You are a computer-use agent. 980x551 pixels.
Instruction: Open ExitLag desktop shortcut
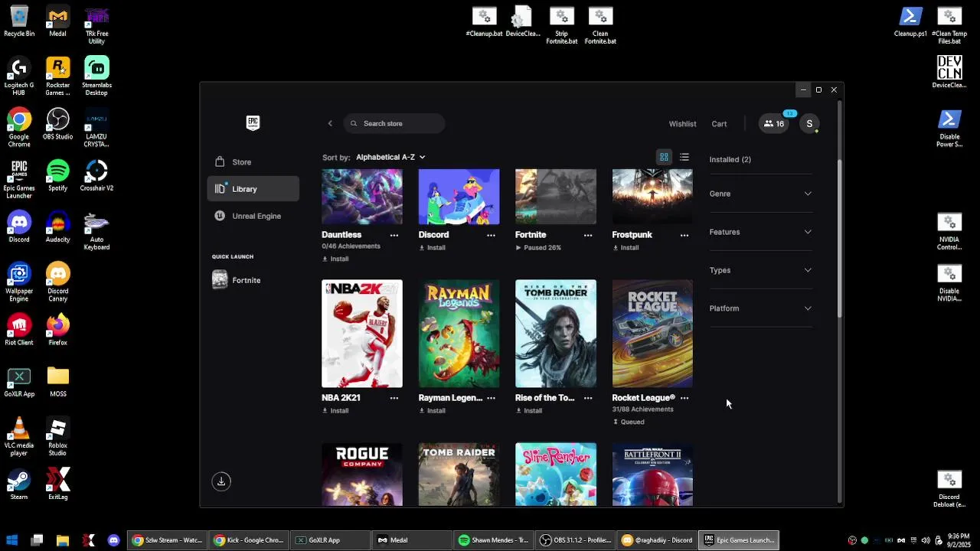point(57,485)
